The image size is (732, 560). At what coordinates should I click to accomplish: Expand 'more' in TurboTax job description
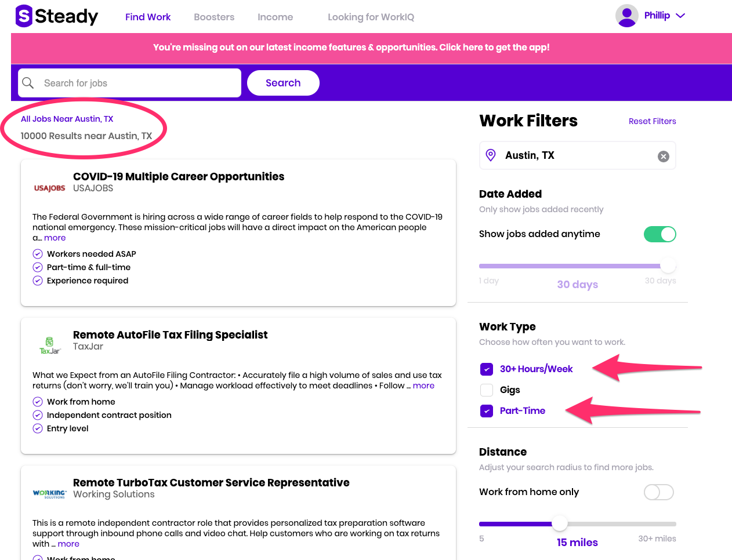[x=68, y=544]
